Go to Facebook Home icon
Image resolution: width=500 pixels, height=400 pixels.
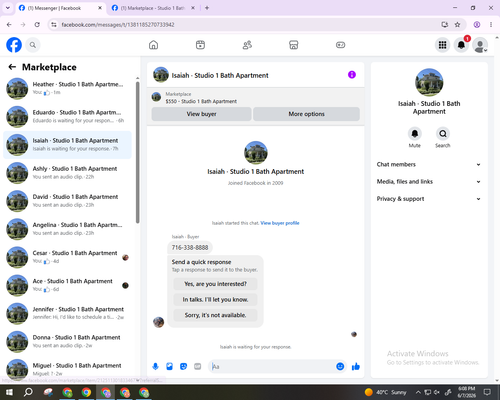coord(153,45)
